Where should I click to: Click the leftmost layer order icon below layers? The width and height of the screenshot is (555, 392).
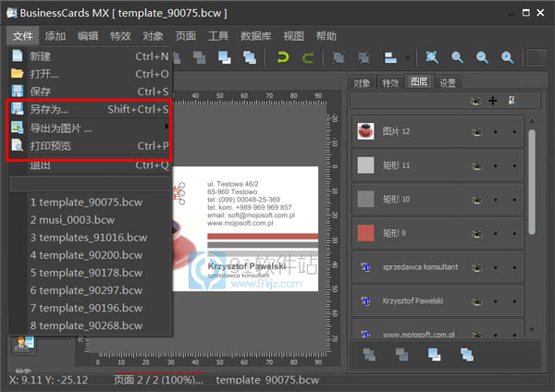coord(369,353)
